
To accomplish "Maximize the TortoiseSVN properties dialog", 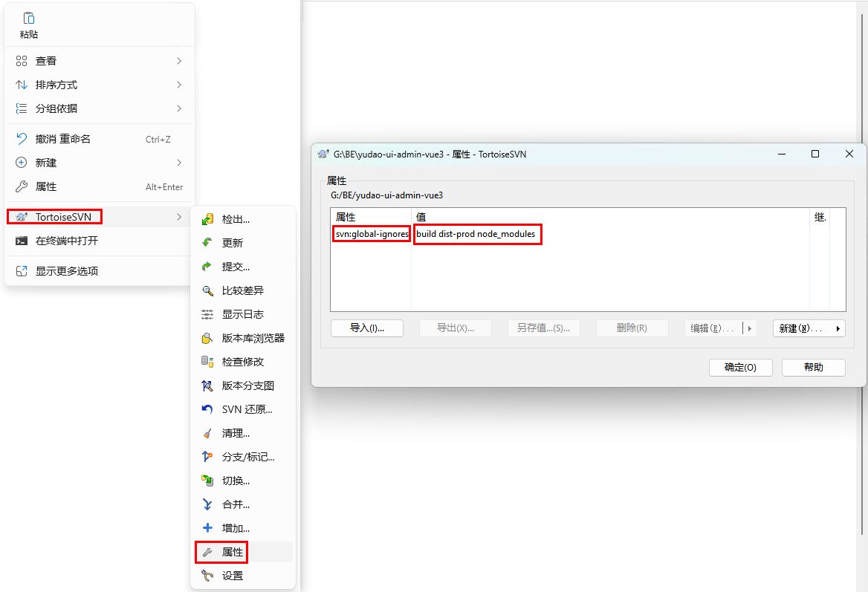I will 814,154.
